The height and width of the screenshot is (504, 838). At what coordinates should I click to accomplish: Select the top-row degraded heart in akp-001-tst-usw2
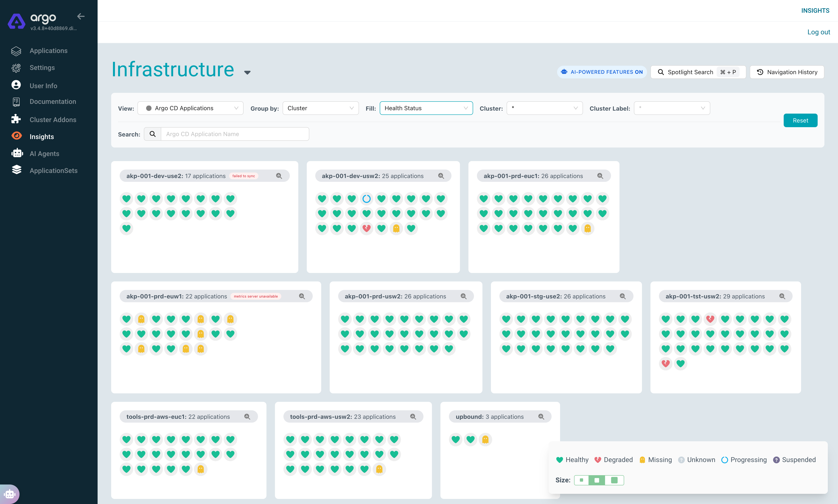click(710, 319)
